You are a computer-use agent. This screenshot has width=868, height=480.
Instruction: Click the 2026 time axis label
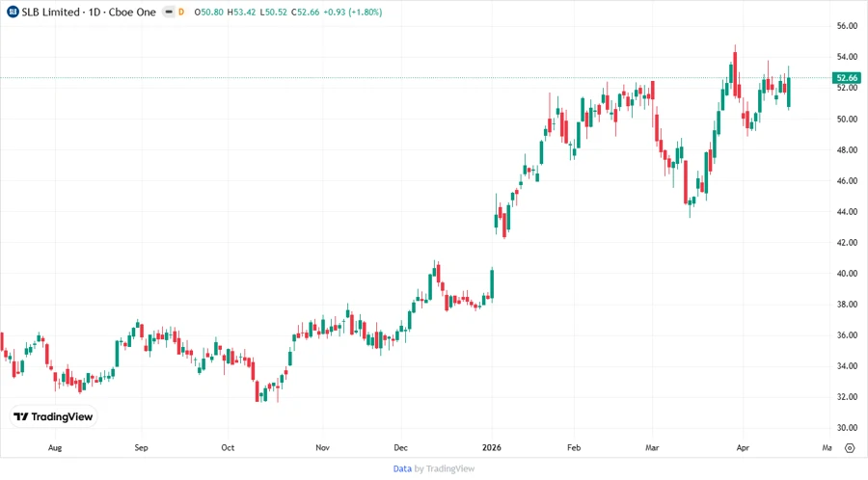tap(492, 447)
